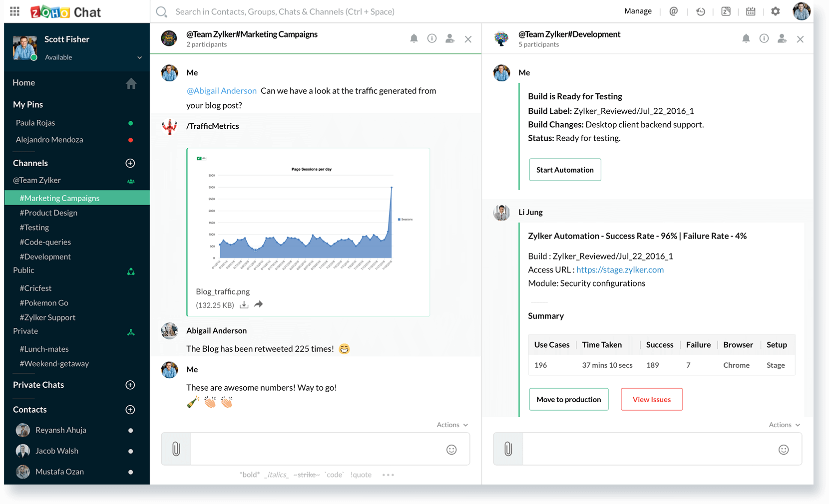Open the calendar icon in top bar
Screen dimensions: 829x504
click(x=750, y=11)
